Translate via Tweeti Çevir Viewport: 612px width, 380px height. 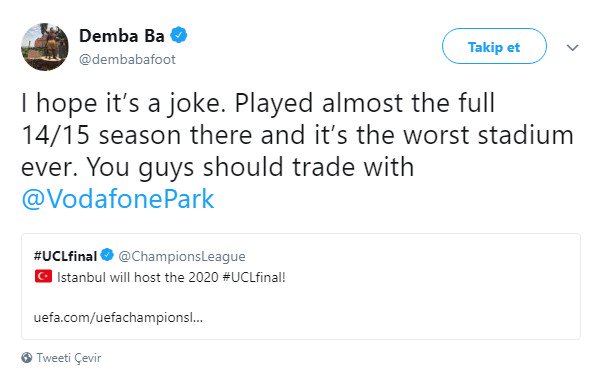(x=69, y=358)
